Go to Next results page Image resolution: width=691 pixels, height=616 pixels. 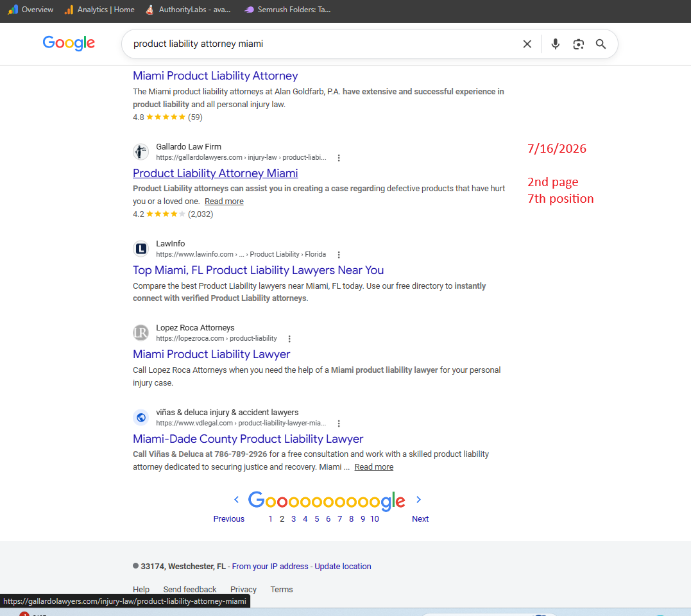click(x=420, y=519)
